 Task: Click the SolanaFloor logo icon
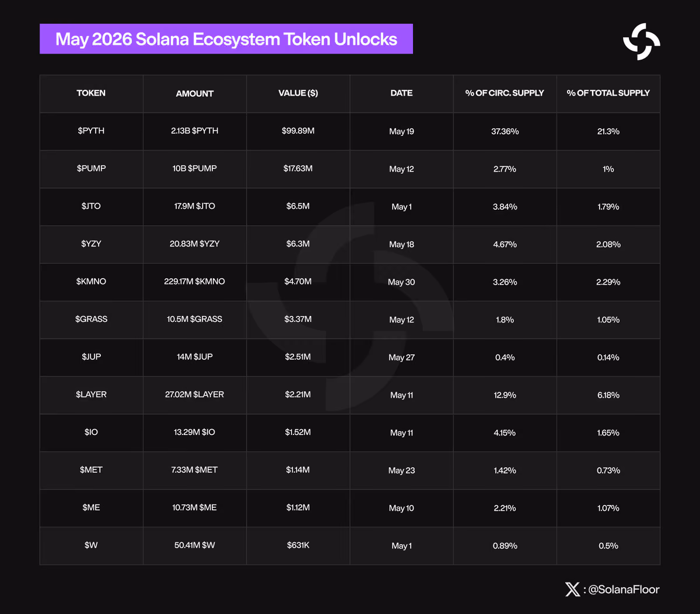tap(642, 41)
